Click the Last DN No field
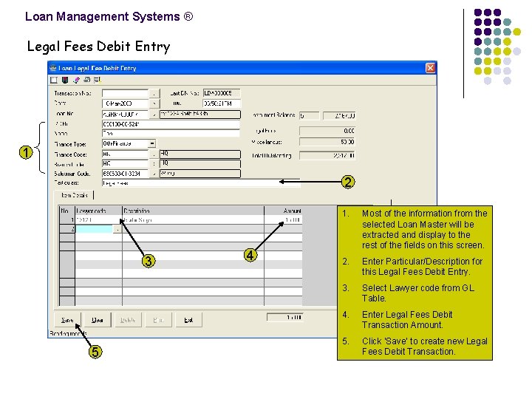 222,93
